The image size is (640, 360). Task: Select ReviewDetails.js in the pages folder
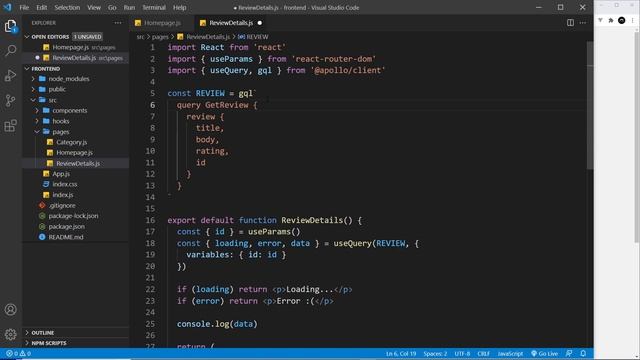(x=76, y=163)
